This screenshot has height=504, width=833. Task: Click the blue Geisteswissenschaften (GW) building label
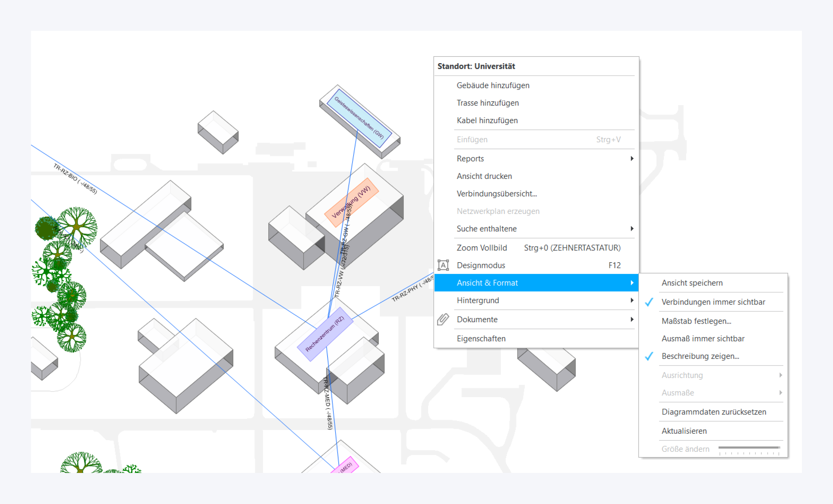[x=359, y=118]
